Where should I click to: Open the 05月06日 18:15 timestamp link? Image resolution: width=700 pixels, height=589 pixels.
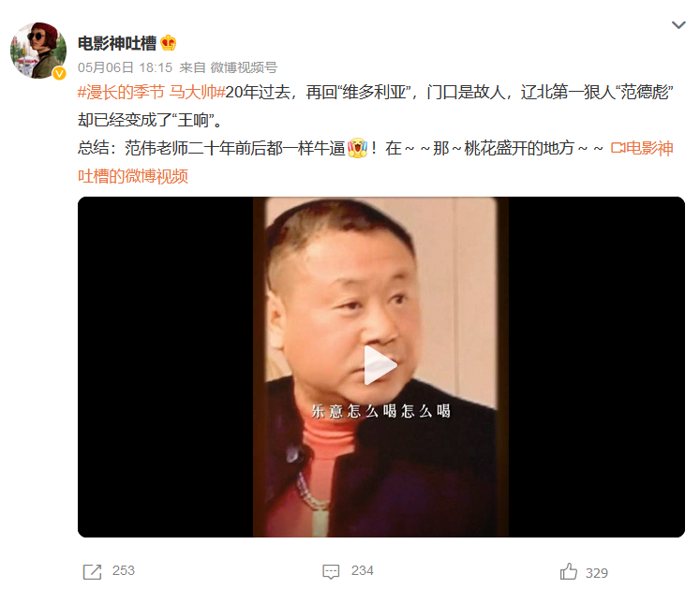125,67
